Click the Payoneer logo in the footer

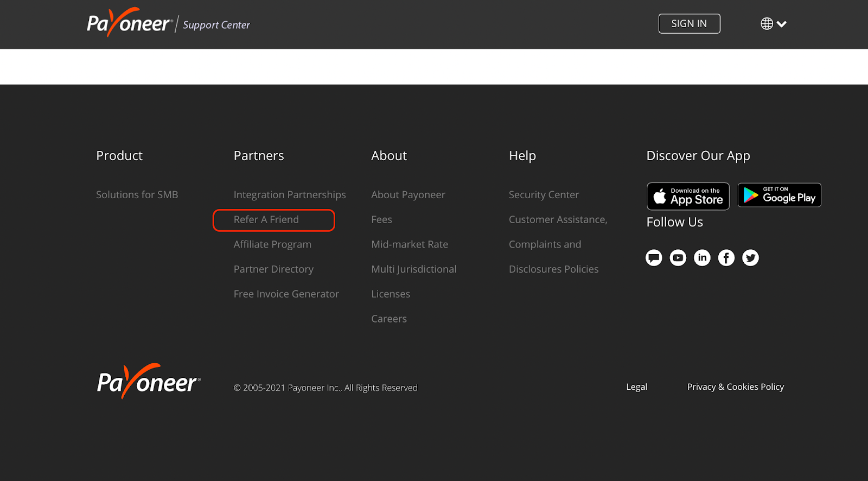pyautogui.click(x=149, y=381)
